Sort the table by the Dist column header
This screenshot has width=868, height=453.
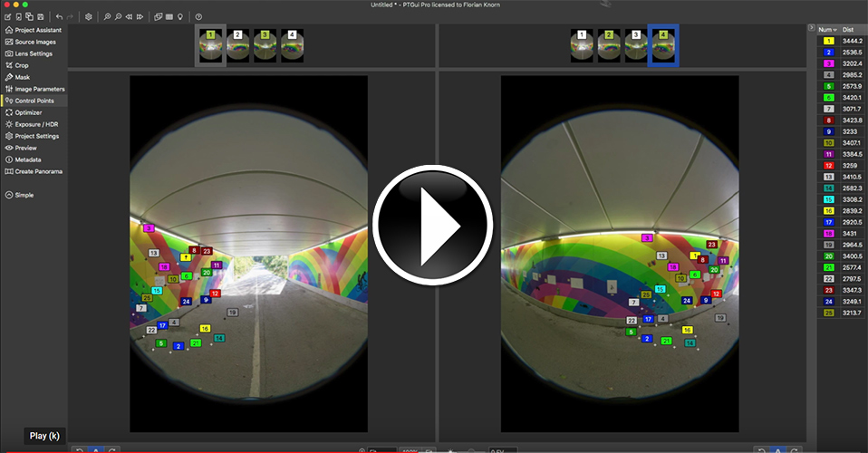pos(853,29)
